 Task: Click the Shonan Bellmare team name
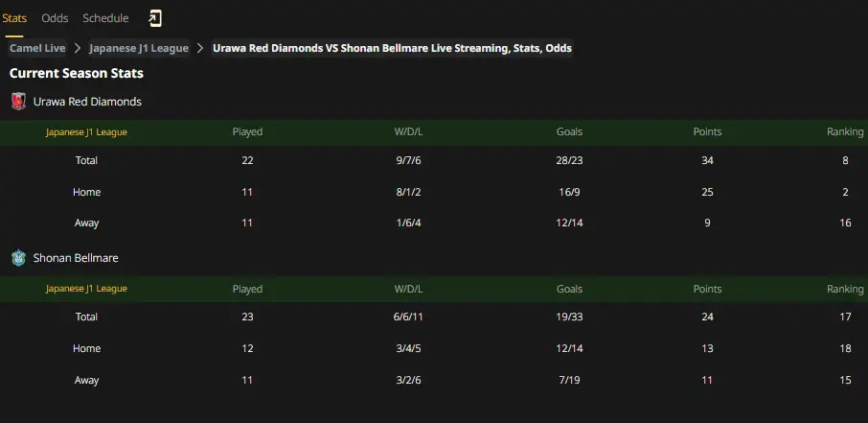[76, 258]
